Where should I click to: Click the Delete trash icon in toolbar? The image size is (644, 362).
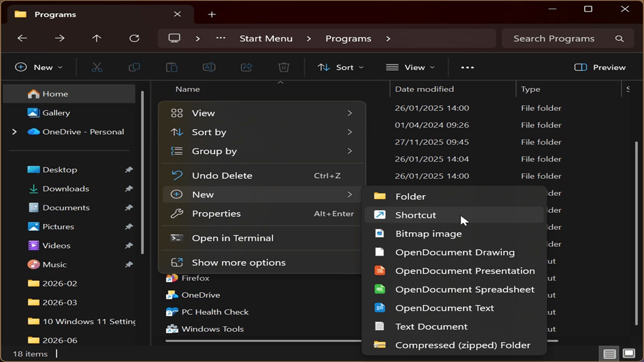pyautogui.click(x=284, y=67)
